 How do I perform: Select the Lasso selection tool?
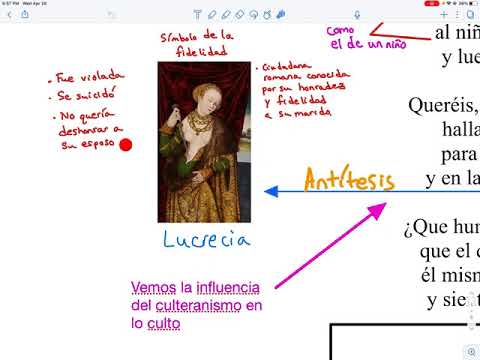point(254,15)
